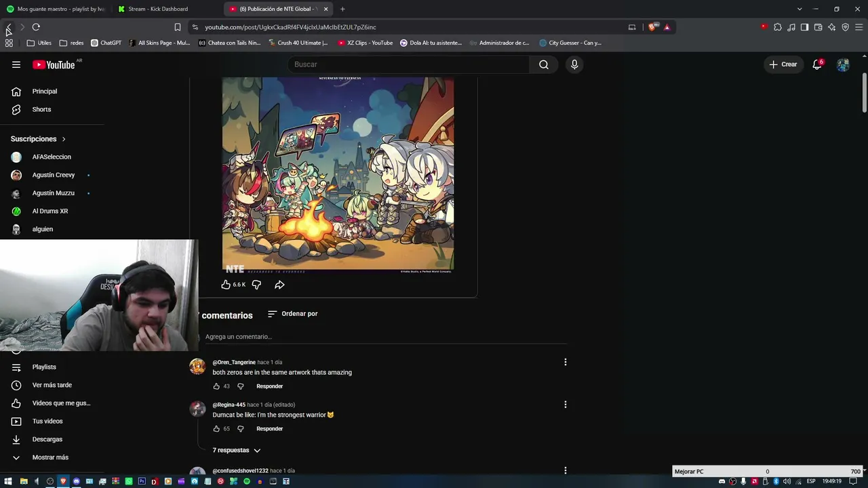Open the YouTube guide hamburger menu

[x=16, y=64]
